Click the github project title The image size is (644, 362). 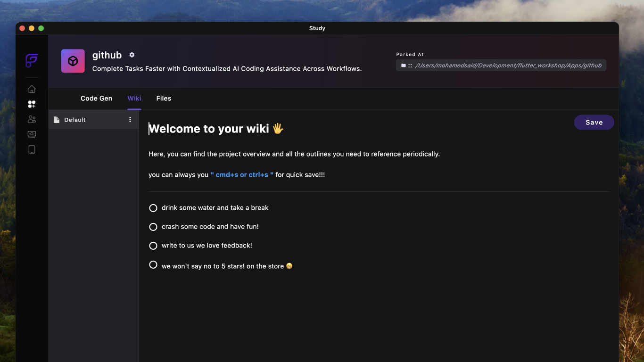(107, 55)
